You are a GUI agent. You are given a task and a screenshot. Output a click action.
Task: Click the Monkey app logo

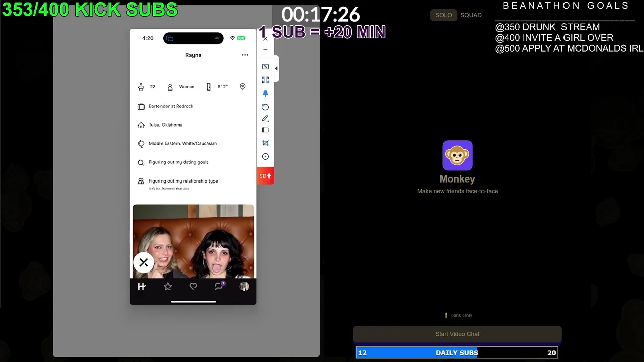[457, 155]
